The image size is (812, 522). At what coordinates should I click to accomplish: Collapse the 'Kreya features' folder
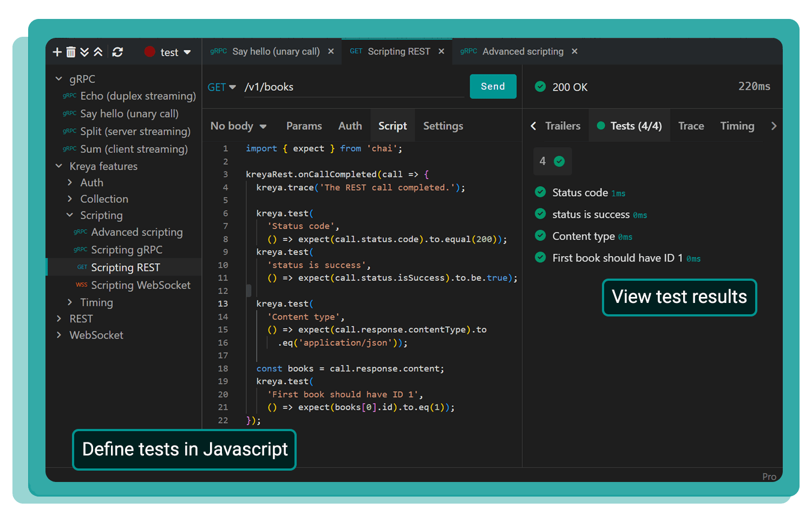point(59,166)
